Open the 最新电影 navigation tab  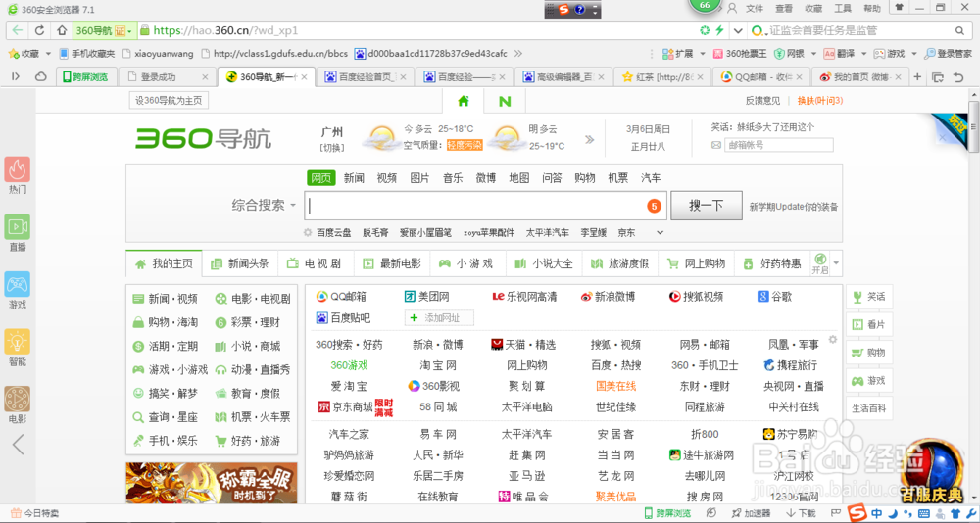(x=393, y=263)
